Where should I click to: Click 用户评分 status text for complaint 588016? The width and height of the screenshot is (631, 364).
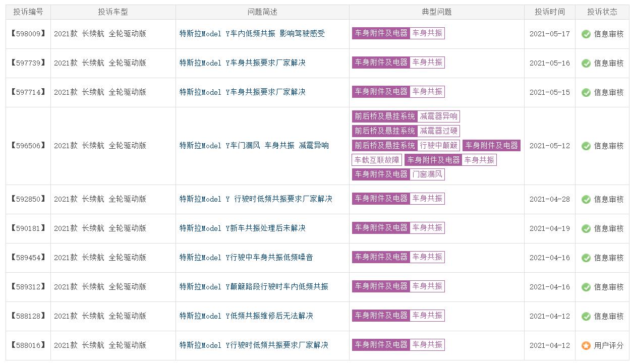click(608, 346)
